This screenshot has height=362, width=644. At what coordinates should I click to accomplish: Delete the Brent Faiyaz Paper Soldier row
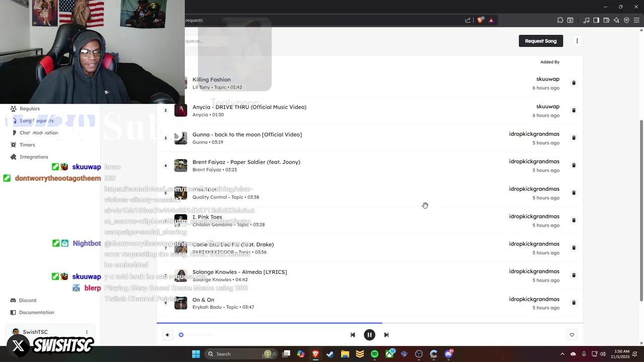(574, 165)
